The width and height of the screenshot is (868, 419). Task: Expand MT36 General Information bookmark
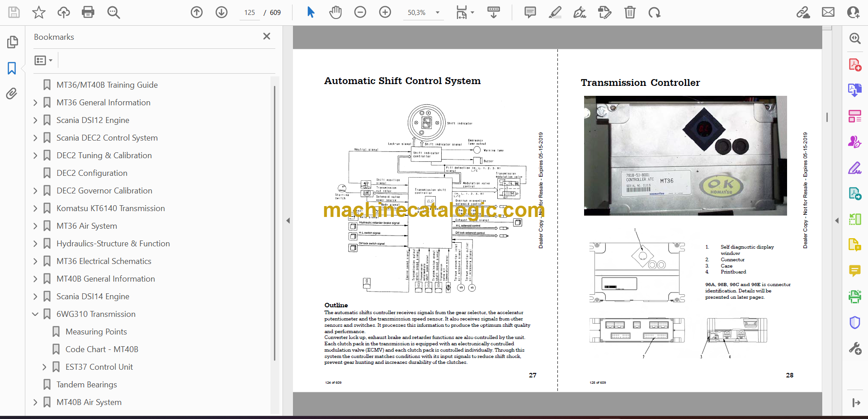tap(35, 103)
